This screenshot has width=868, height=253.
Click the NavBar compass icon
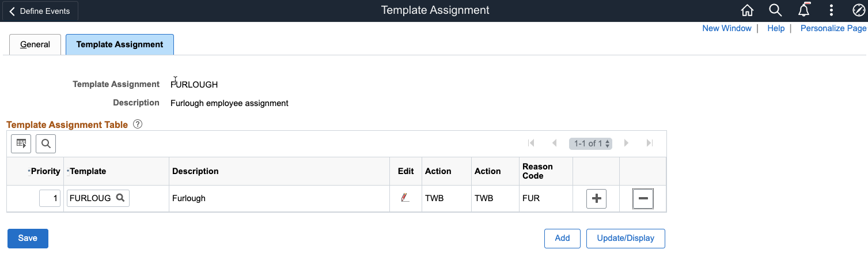[858, 10]
